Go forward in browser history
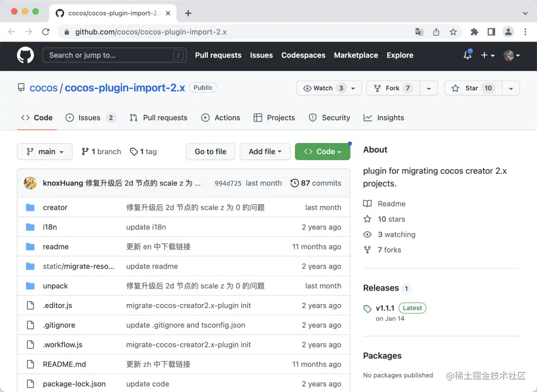This screenshot has height=392, width=537. (x=28, y=32)
